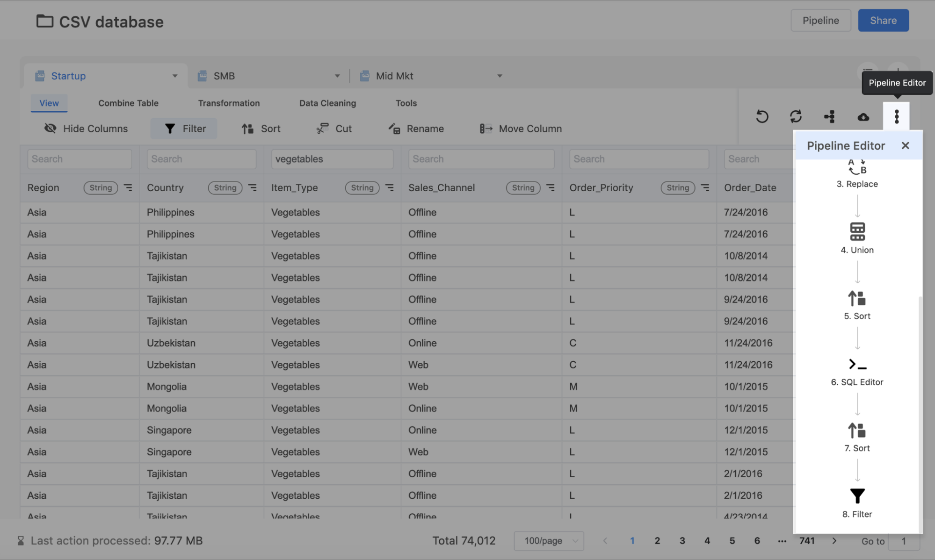Click the undo arrow icon
Image resolution: width=935 pixels, height=560 pixels.
[x=762, y=116]
